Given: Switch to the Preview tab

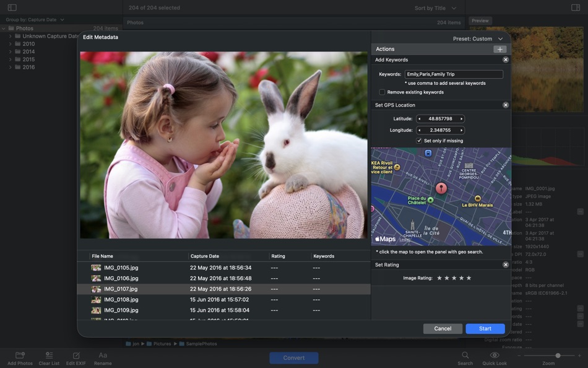Looking at the screenshot, I should (x=480, y=20).
